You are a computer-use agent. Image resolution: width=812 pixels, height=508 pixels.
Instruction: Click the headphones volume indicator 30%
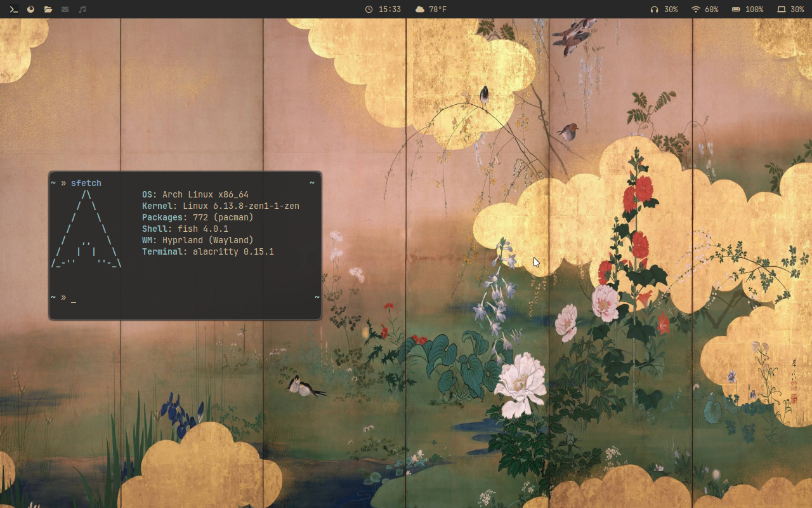(664, 10)
